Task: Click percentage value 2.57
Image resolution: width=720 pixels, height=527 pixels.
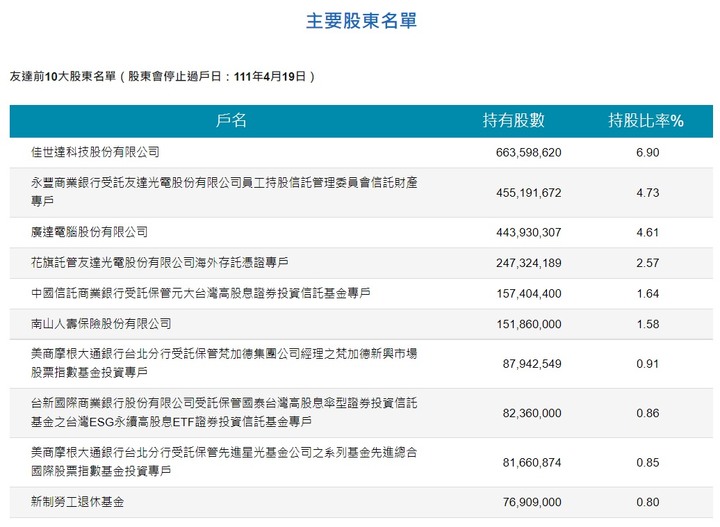Action: point(647,263)
